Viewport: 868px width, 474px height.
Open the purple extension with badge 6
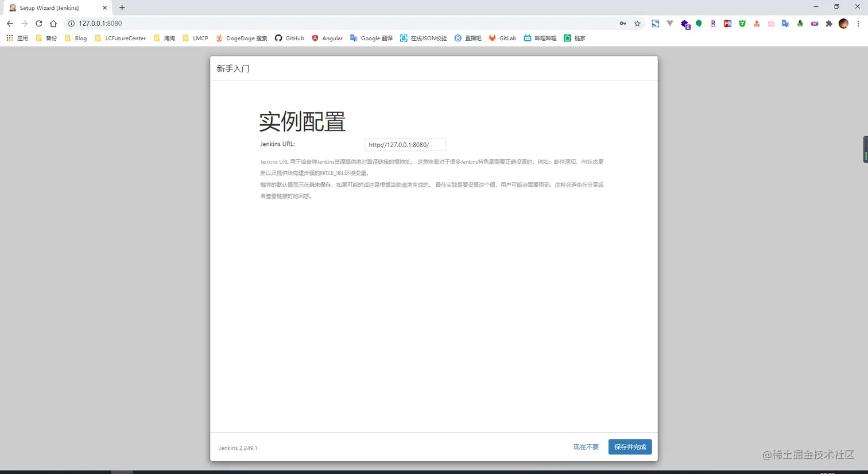(x=685, y=24)
